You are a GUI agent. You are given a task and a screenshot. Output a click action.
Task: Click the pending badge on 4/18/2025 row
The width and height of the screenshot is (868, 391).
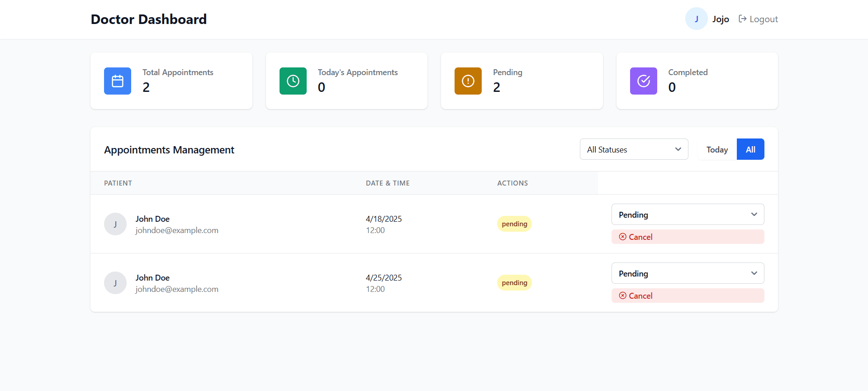tap(514, 224)
